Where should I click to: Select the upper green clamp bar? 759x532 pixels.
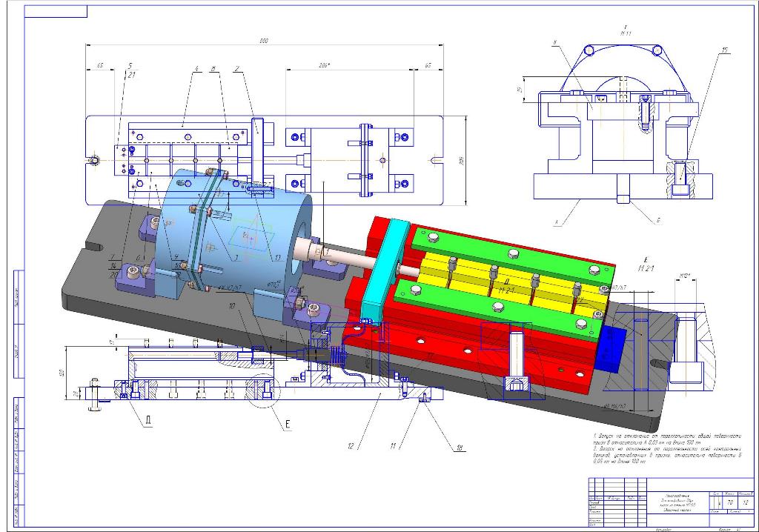tap(513, 253)
